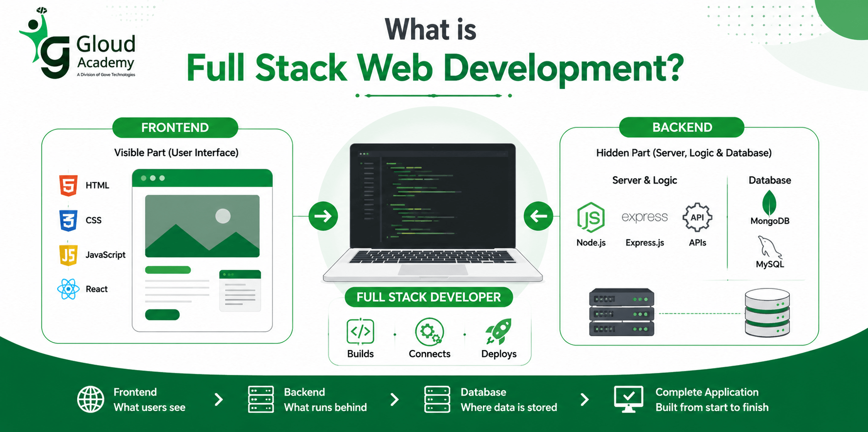Select 'Built from start to finish' text
Screen dimensions: 868x432
[712, 407]
